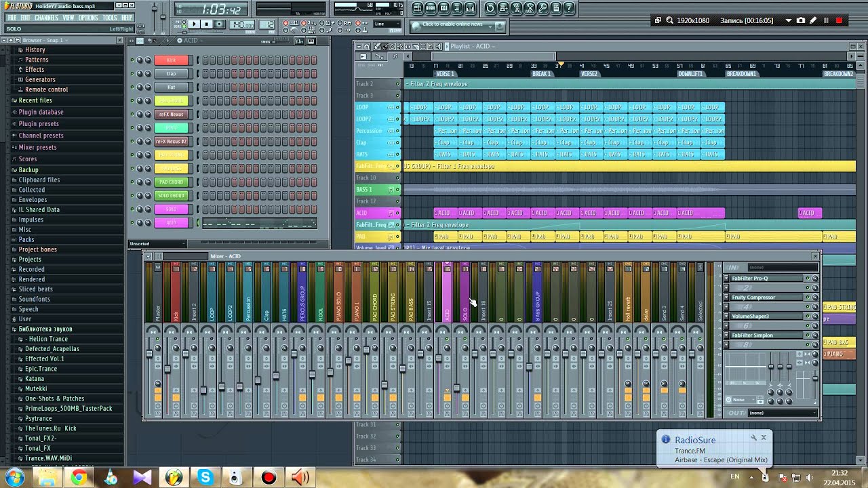Select the BASS GROUP mixer track

click(x=538, y=291)
